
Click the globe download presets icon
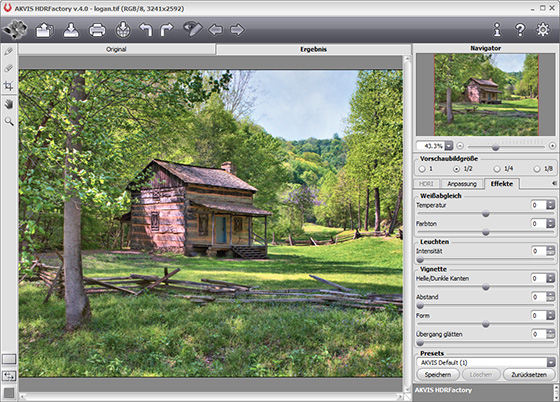coord(122,29)
